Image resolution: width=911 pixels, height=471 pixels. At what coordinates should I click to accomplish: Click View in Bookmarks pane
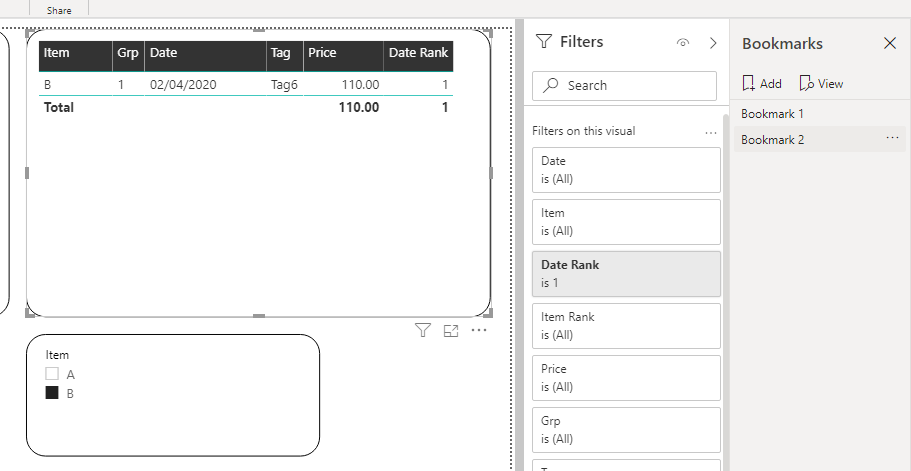[x=821, y=84]
